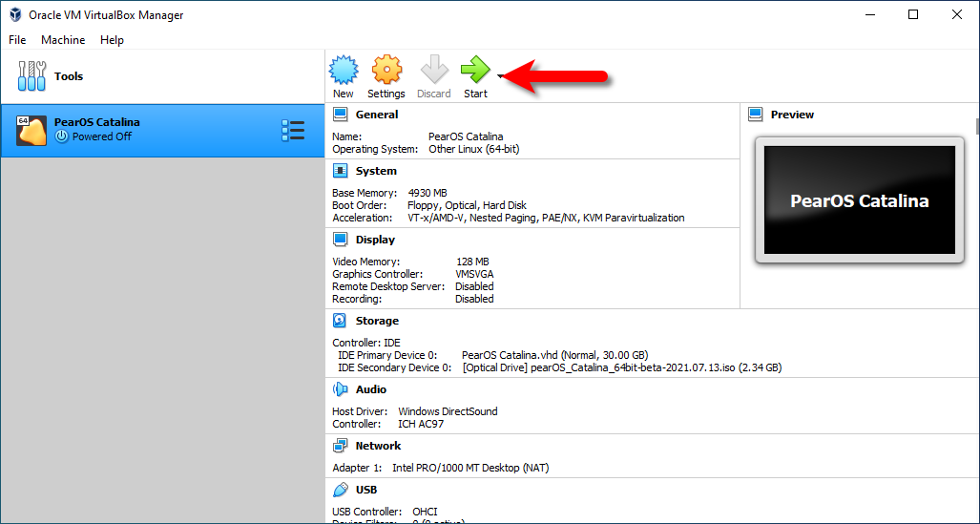This screenshot has height=524, width=980.
Task: Click the Storage section disk icon
Action: pos(340,321)
